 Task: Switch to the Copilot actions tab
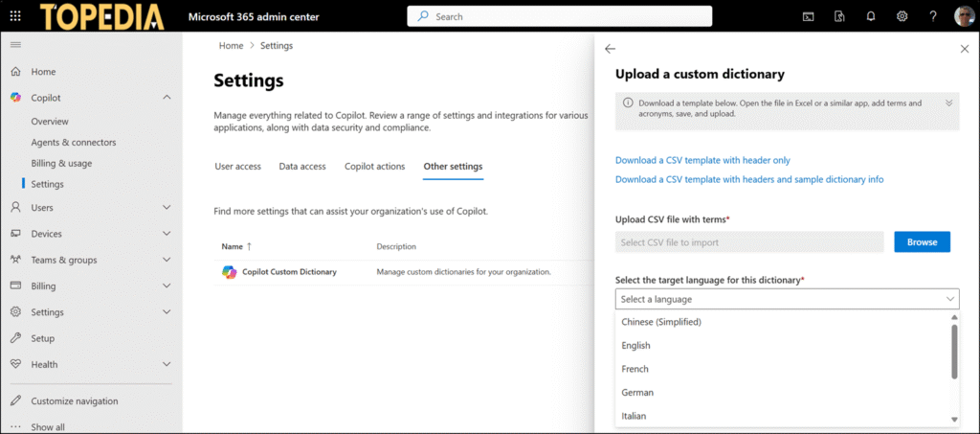click(374, 167)
